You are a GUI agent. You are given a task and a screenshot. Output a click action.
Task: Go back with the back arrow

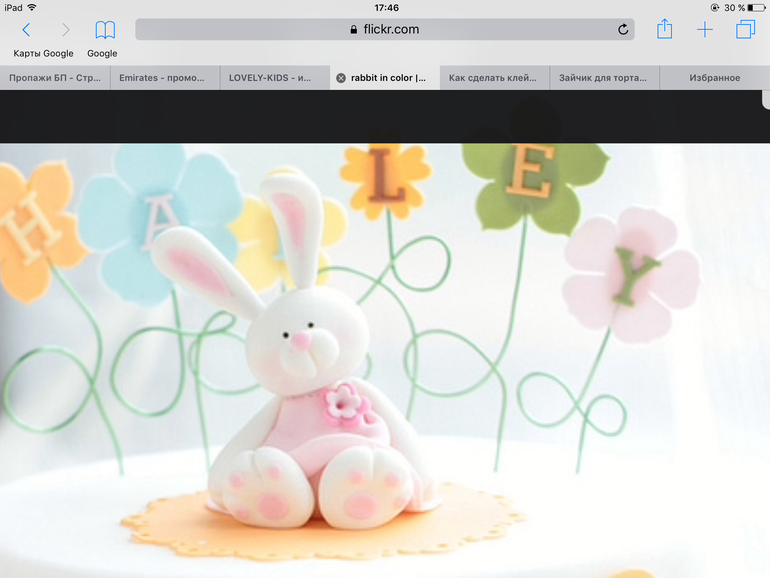coord(27,30)
